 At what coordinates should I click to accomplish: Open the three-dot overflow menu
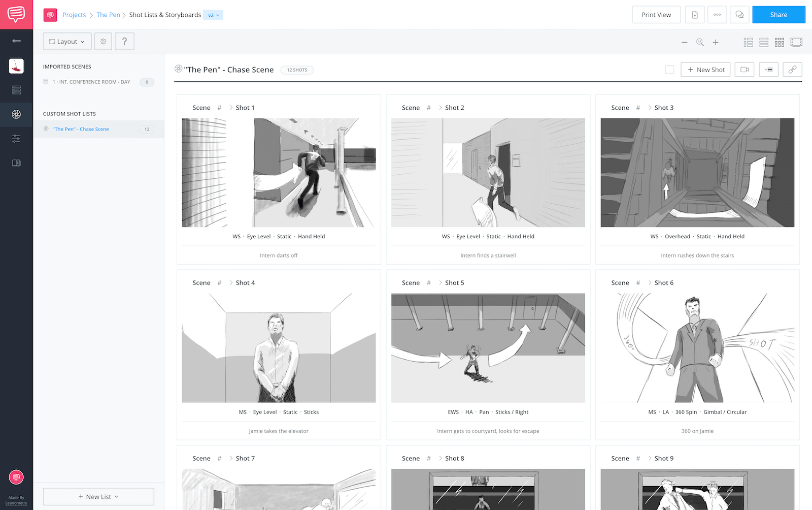(x=717, y=14)
